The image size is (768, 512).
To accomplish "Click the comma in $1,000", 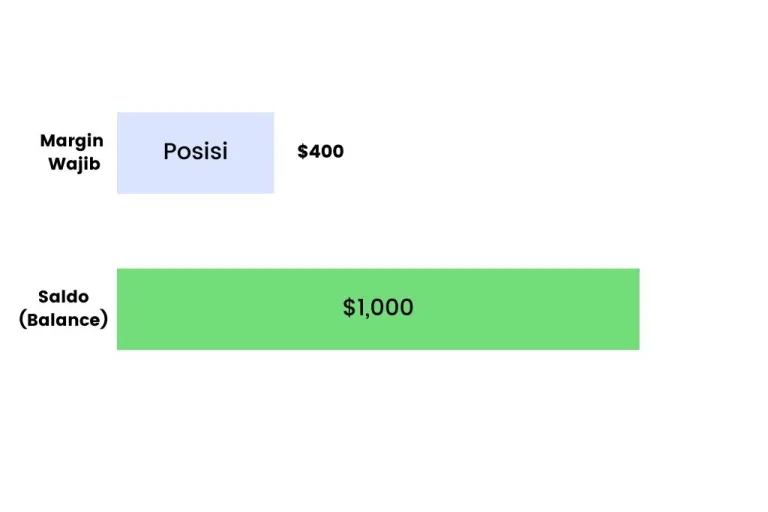I will (x=365, y=316).
